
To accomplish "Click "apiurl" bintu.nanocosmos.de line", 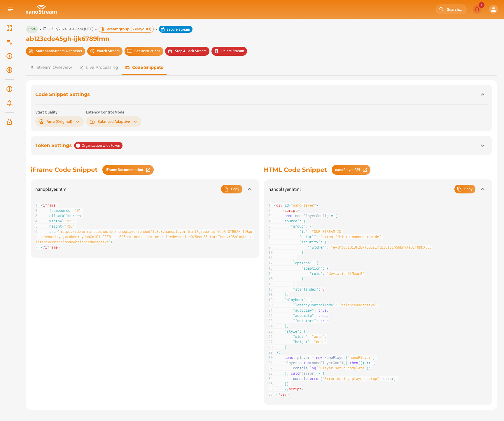I will click(341, 237).
